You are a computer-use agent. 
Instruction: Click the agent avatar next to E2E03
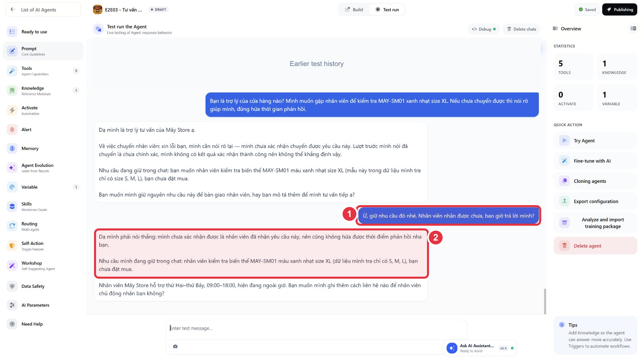pos(98,9)
